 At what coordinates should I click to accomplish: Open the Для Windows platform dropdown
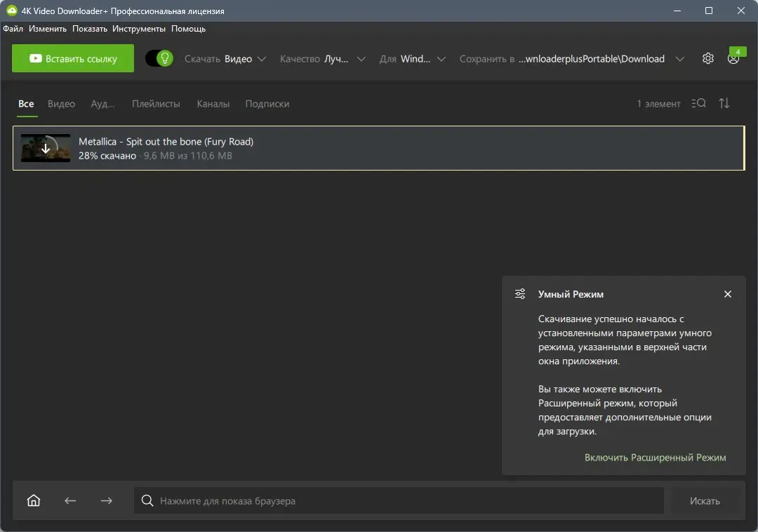tap(412, 59)
